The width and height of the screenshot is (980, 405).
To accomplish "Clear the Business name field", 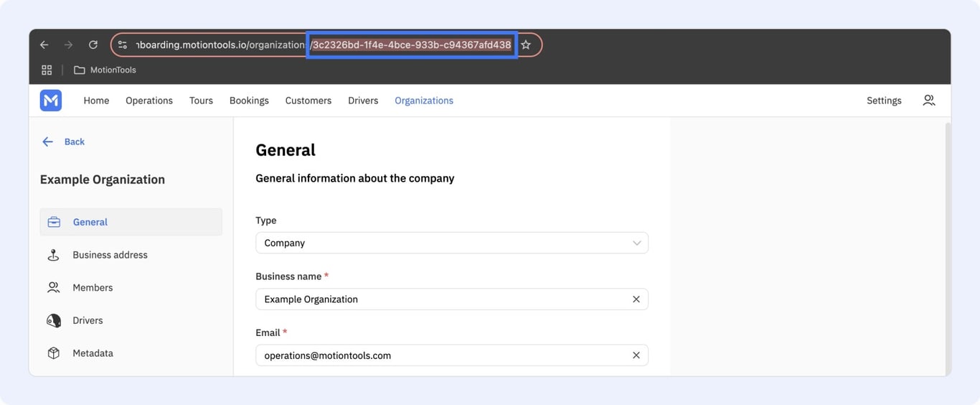I will tap(636, 299).
